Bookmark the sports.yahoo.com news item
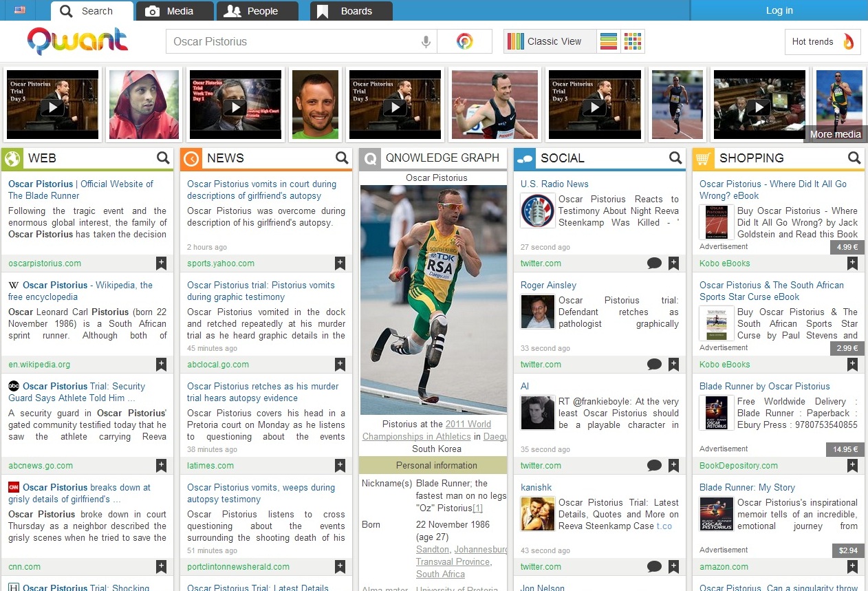This screenshot has height=591, width=868. 340,263
